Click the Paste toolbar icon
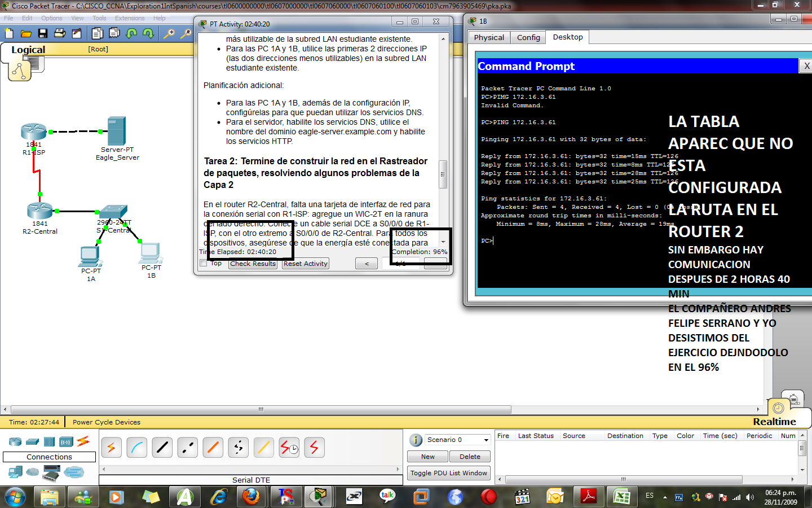The height and width of the screenshot is (508, 812). tap(114, 34)
